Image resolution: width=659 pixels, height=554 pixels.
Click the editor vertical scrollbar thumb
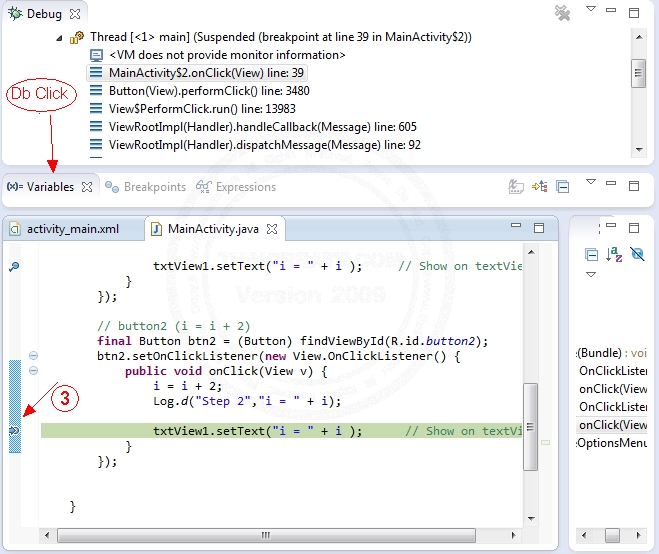pyautogui.click(x=530, y=427)
